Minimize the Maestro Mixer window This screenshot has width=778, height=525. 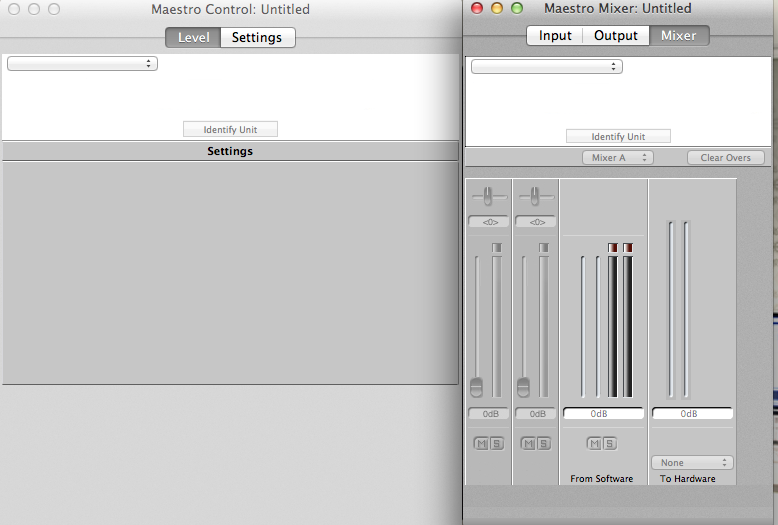coord(497,8)
